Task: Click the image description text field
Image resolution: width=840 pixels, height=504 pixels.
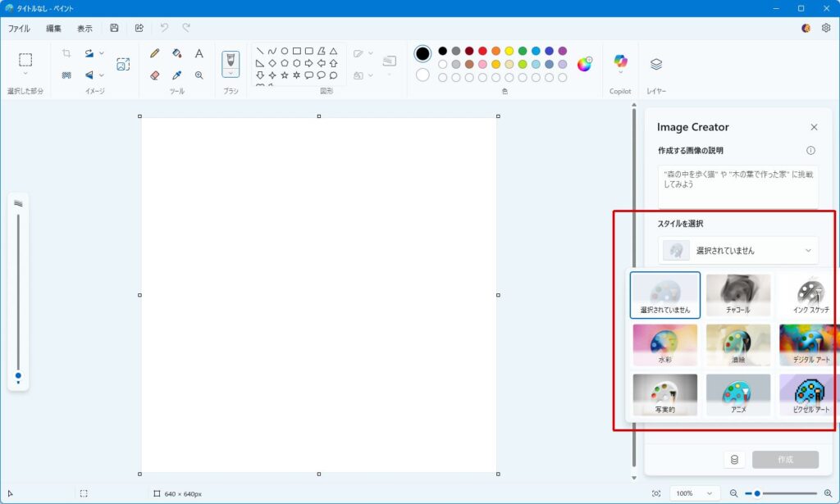Action: pyautogui.click(x=737, y=186)
